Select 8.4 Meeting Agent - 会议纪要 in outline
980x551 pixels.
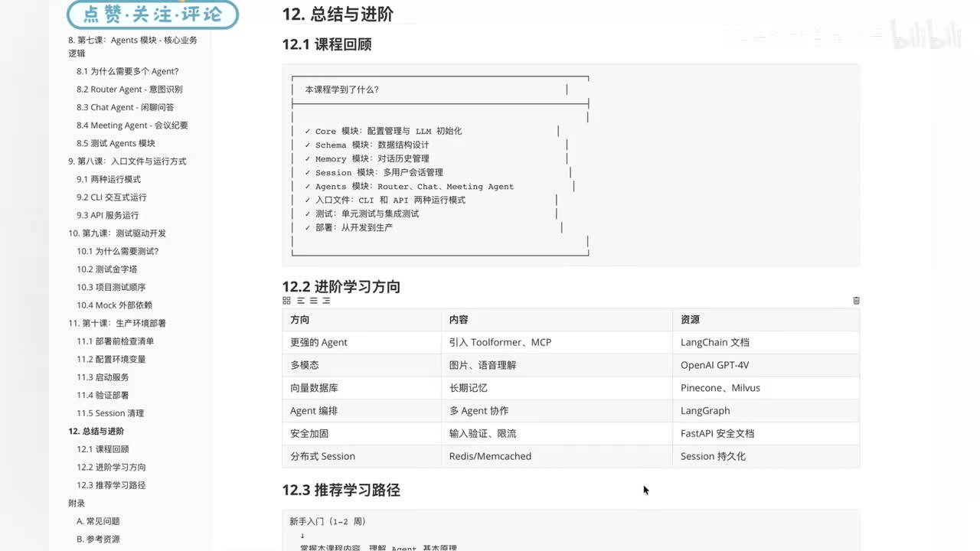(x=132, y=126)
